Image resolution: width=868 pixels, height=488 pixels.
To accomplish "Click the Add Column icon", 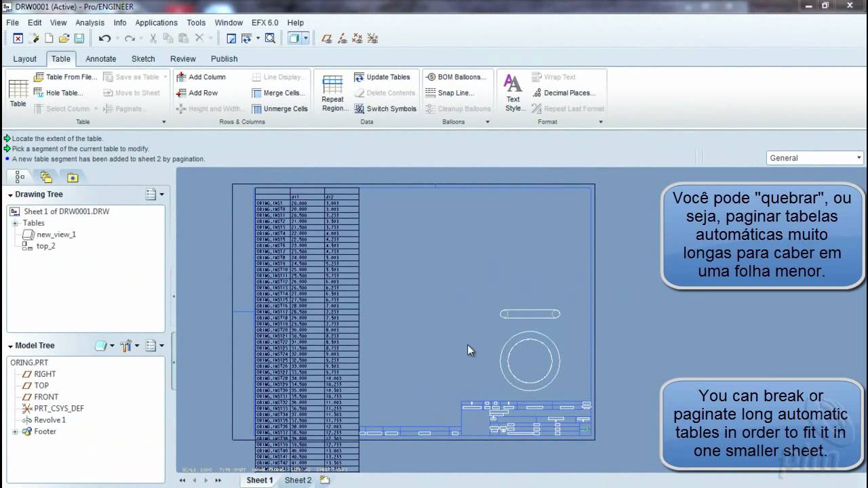I will click(181, 77).
